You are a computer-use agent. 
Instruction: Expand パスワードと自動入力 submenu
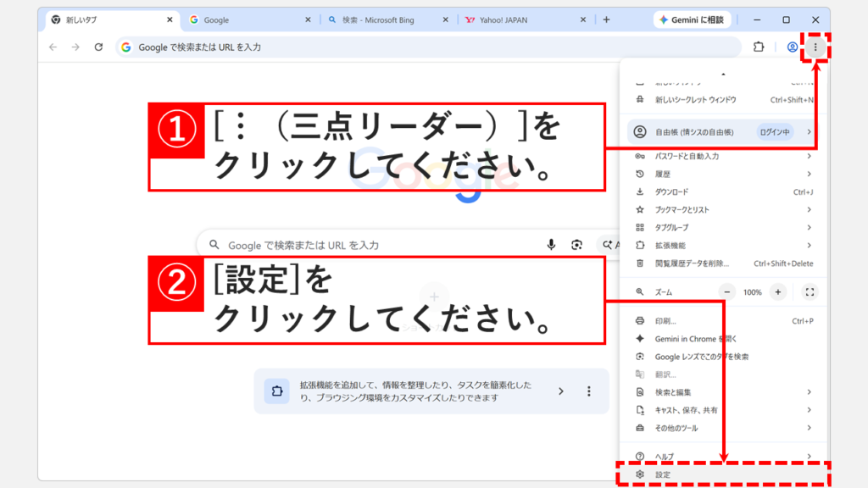pos(723,156)
